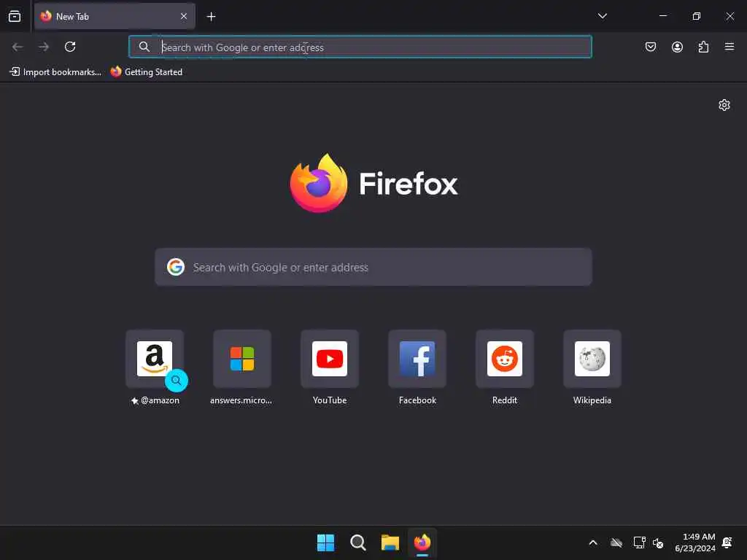Open a new tab with plus button
This screenshot has height=560, width=747.
(211, 17)
